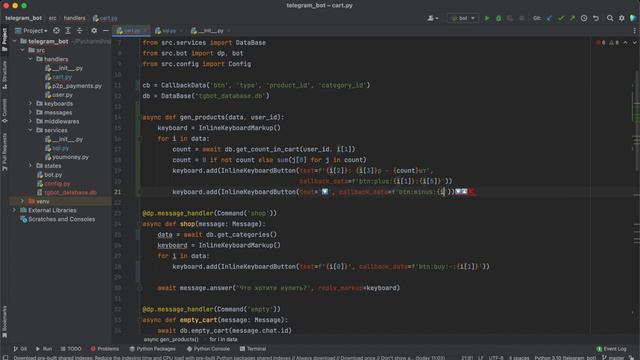Image resolution: width=640 pixels, height=360 pixels.
Task: Expand the venv folder
Action: click(x=23, y=201)
